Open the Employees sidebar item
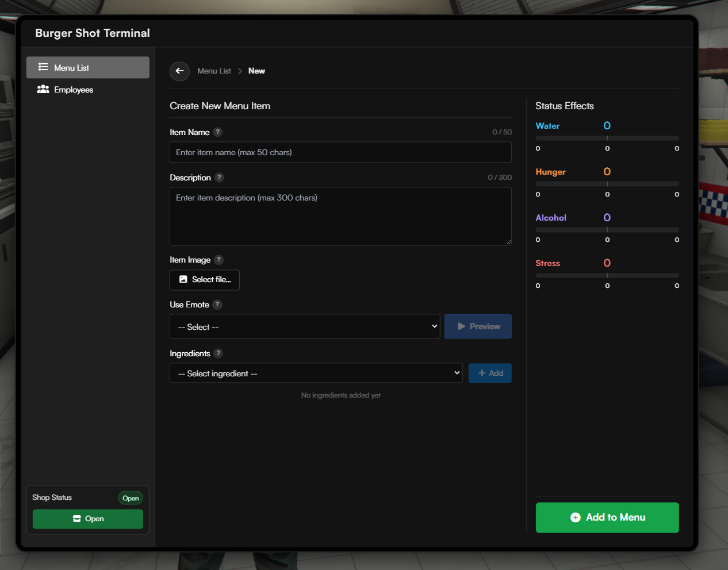Screen dimensions: 728x570 (88, 90)
